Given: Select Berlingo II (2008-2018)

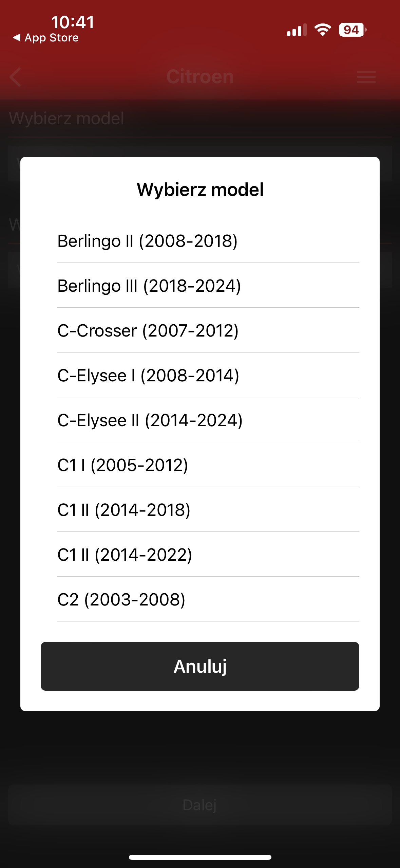Looking at the screenshot, I should click(x=147, y=241).
